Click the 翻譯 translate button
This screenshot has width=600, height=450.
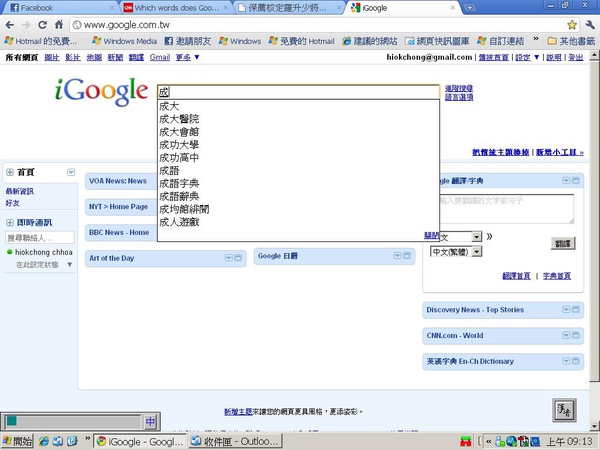coord(563,243)
